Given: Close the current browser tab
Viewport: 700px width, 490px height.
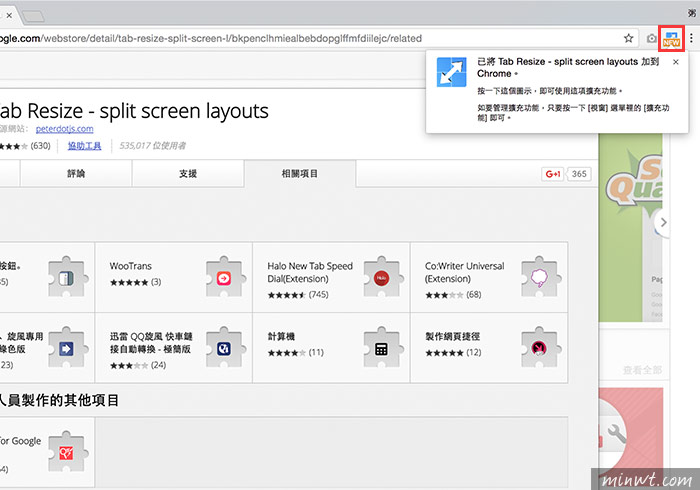Looking at the screenshot, I should pos(9,15).
